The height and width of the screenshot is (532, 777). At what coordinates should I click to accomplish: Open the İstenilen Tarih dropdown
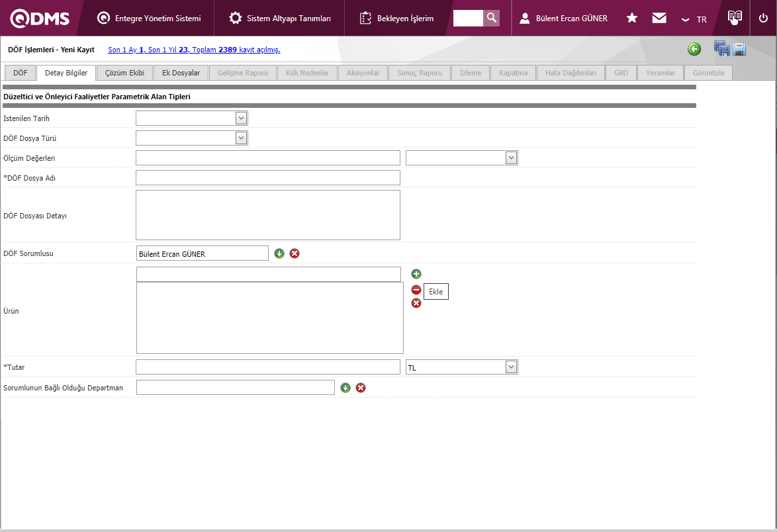241,118
